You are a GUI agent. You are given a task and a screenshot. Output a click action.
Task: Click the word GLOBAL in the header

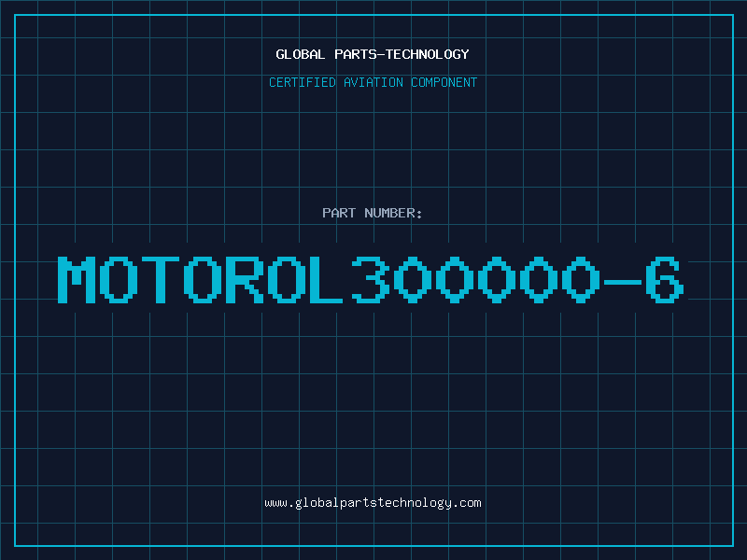pos(301,54)
